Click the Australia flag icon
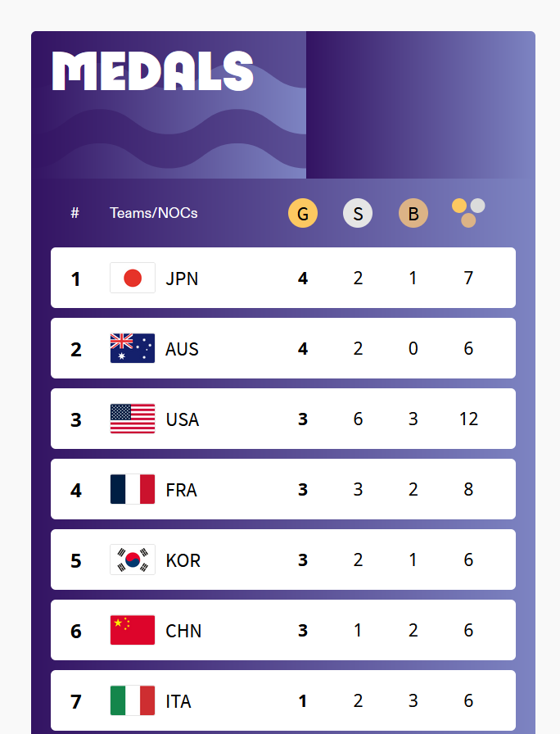 coord(133,348)
